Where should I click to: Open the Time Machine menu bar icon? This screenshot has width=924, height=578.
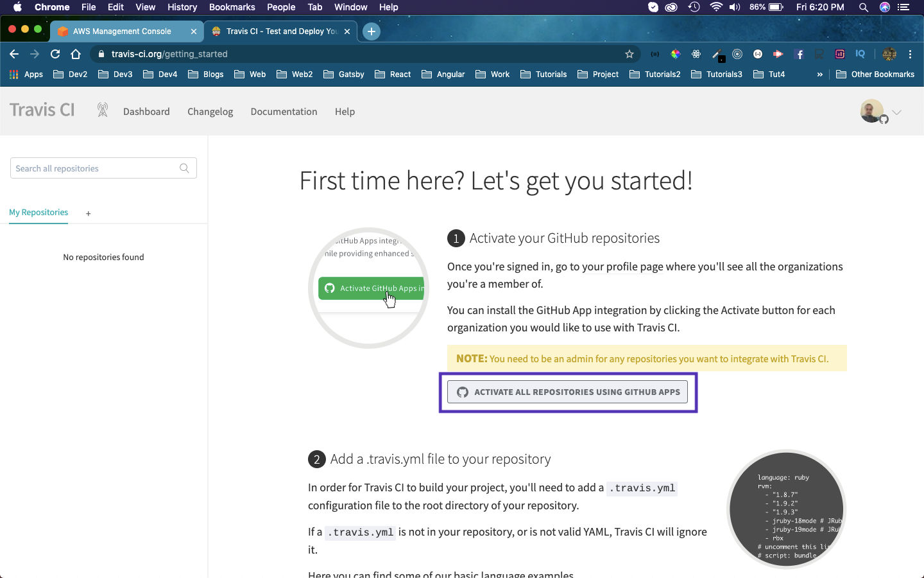point(694,7)
